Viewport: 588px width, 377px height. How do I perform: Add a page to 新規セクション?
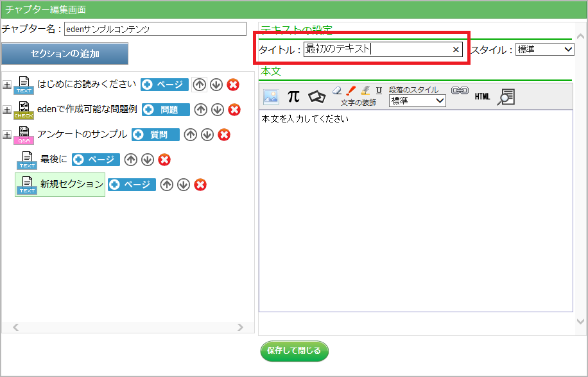pos(132,185)
